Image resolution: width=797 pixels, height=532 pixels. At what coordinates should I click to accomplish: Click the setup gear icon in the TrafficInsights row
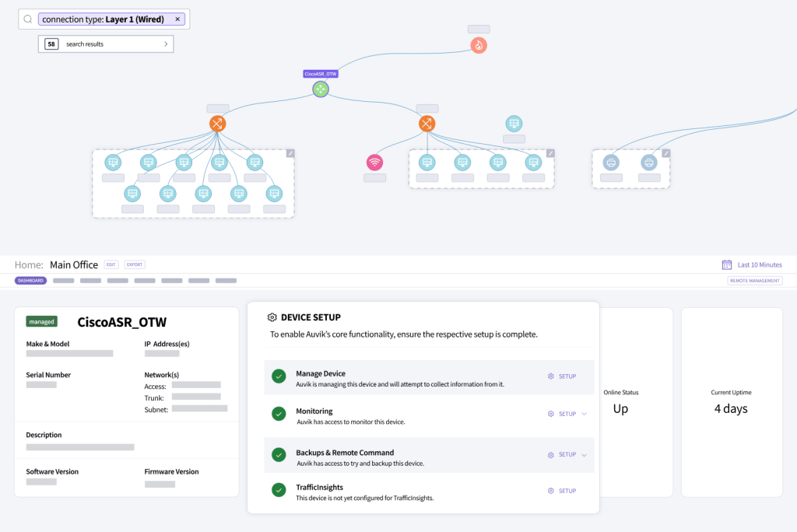coord(550,491)
